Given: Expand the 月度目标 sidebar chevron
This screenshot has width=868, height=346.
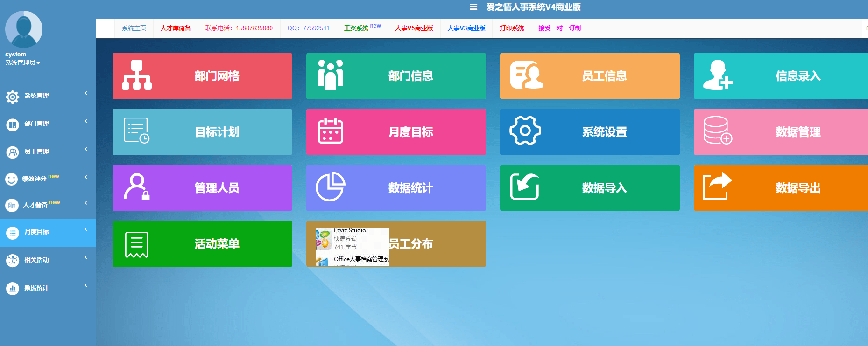Looking at the screenshot, I should pyautogui.click(x=86, y=229).
